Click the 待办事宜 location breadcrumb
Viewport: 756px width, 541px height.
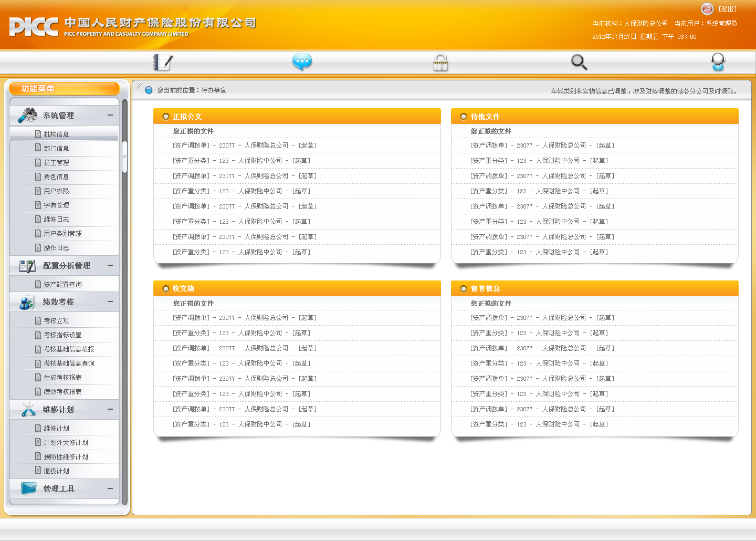(214, 90)
